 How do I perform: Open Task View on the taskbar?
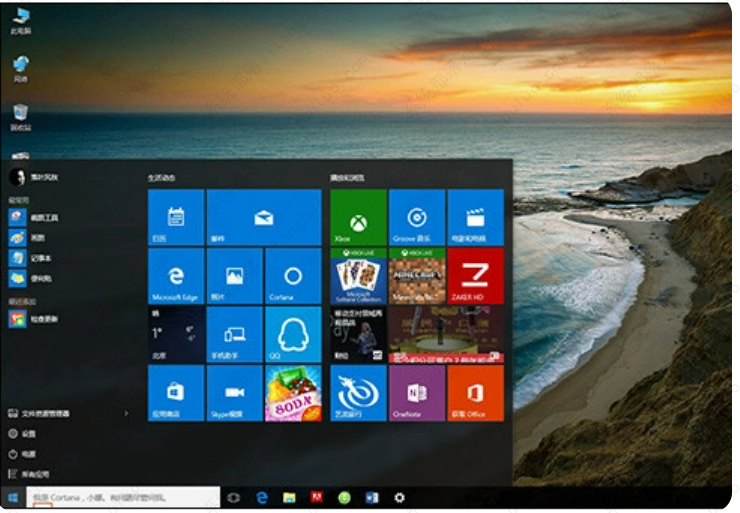point(234,497)
